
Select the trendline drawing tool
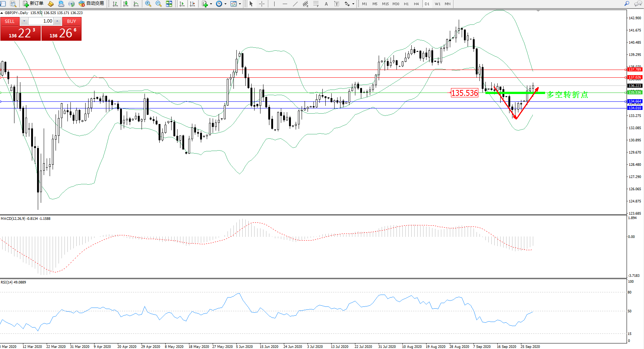click(x=295, y=4)
